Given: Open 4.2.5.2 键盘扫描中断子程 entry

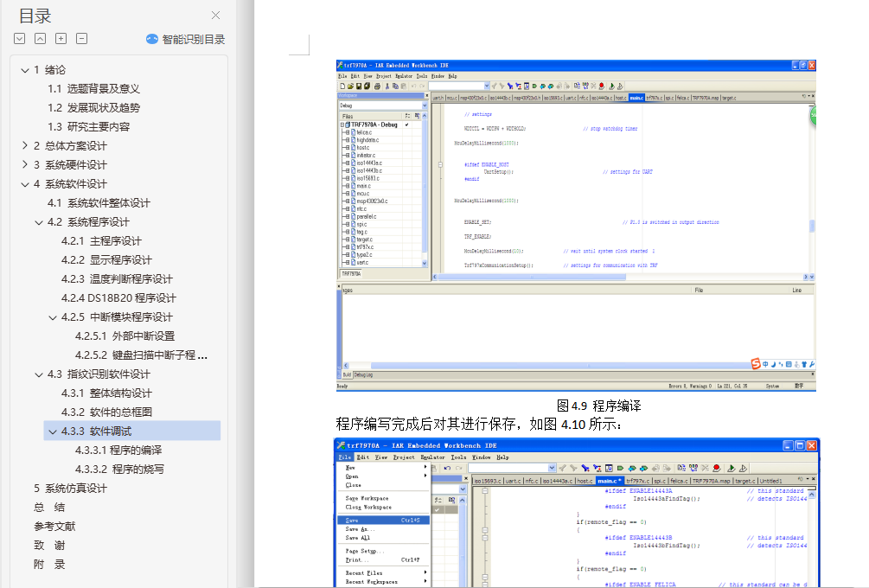Looking at the screenshot, I should (141, 355).
